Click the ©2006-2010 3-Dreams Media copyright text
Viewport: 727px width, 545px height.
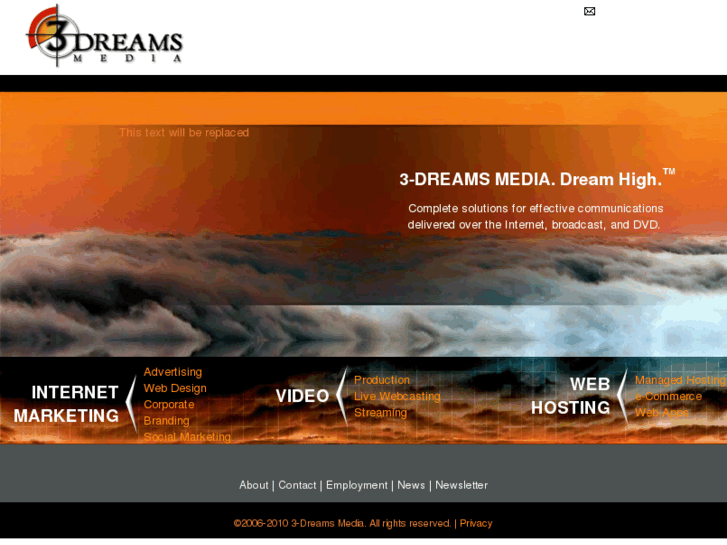[342, 523]
